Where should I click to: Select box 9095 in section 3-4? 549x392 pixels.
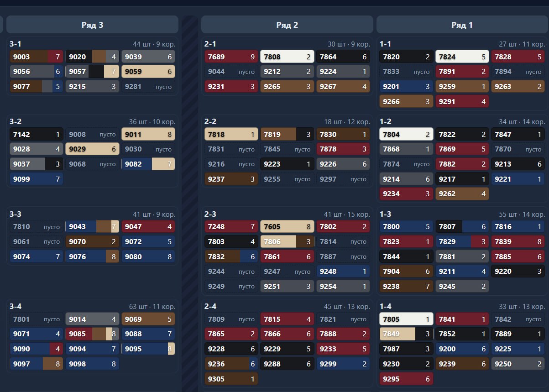[148, 349]
